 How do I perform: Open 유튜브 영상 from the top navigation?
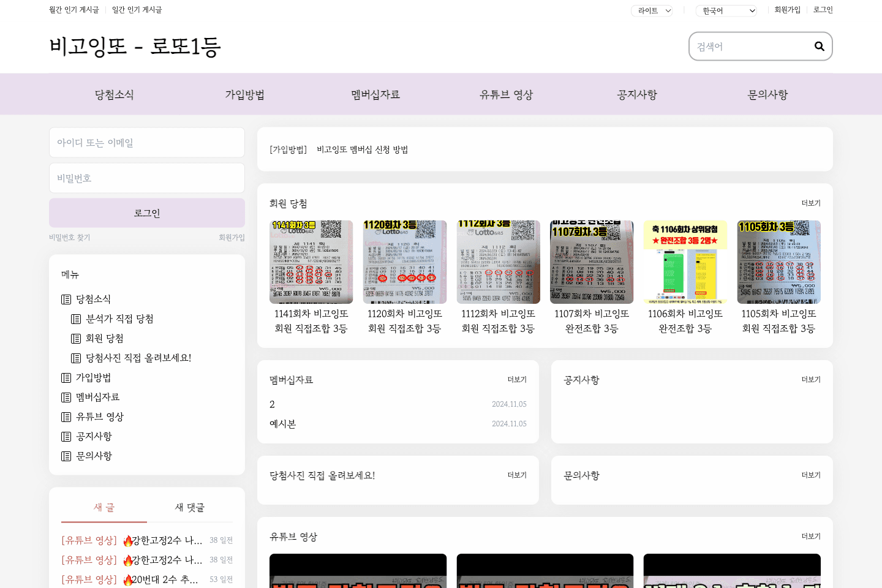point(506,94)
